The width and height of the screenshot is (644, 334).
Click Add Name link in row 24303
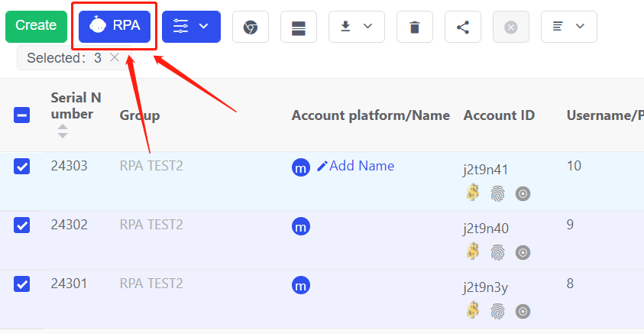[356, 166]
